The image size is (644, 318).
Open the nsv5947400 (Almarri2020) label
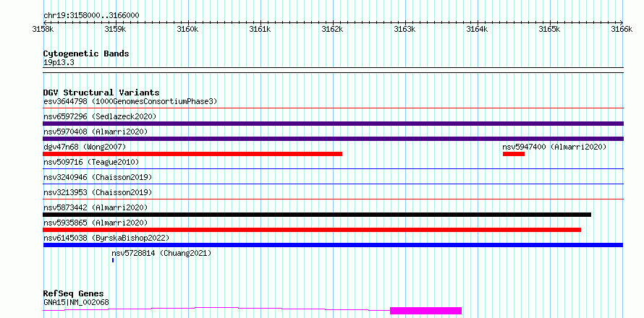554,147
